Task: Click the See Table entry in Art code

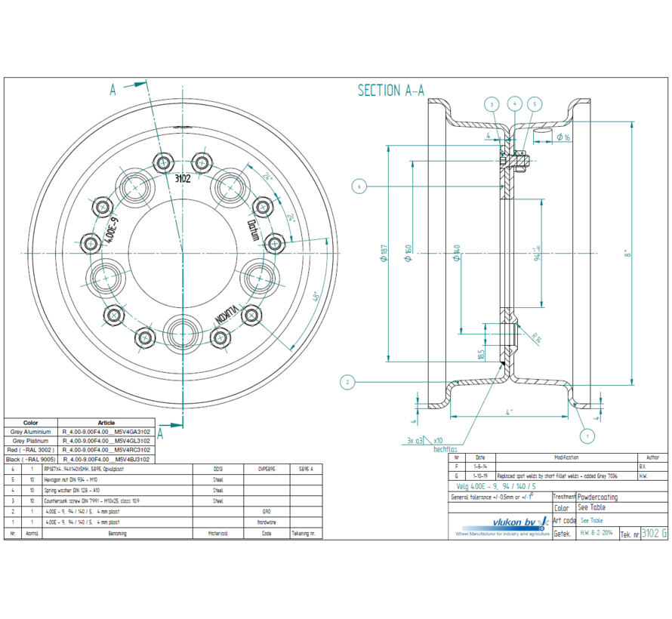Action: coord(590,520)
